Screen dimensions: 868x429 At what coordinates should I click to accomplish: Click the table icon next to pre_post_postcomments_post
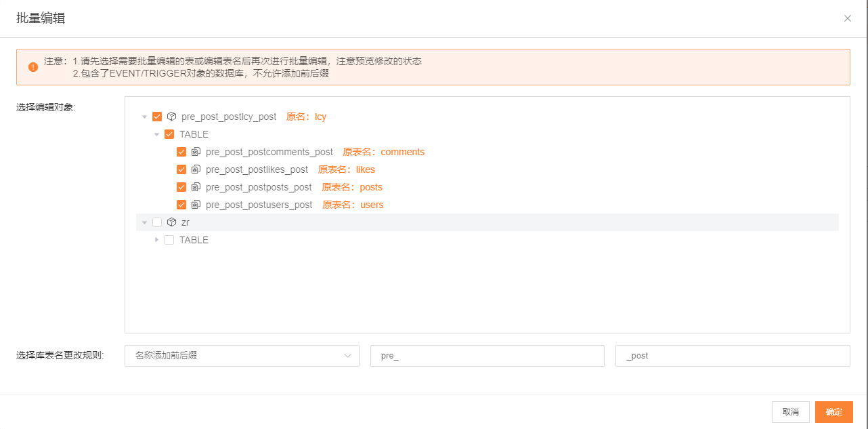(196, 152)
